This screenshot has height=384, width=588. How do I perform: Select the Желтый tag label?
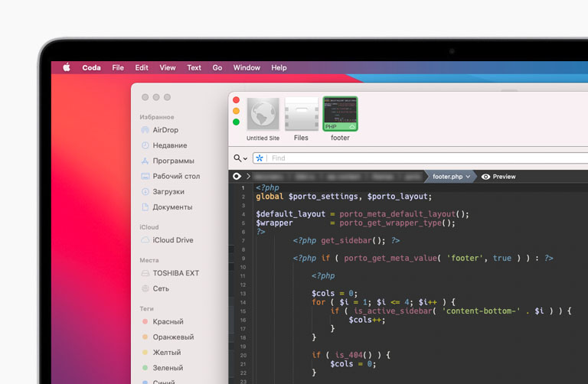[x=167, y=352]
